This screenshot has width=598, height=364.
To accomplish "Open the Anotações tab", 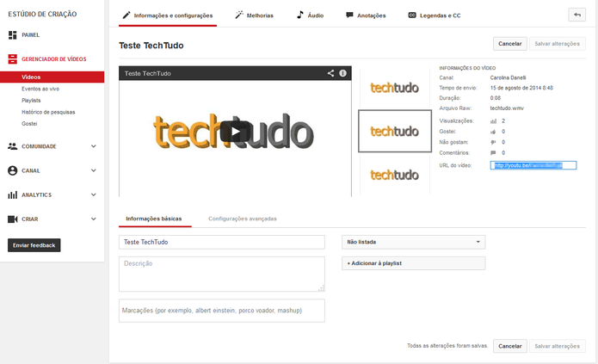I will tap(366, 15).
